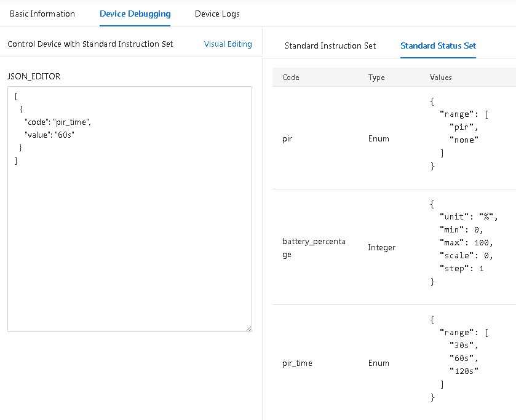Viewport: 516px width, 420px height.
Task: Switch to the Basic Information tab
Action: [42, 14]
